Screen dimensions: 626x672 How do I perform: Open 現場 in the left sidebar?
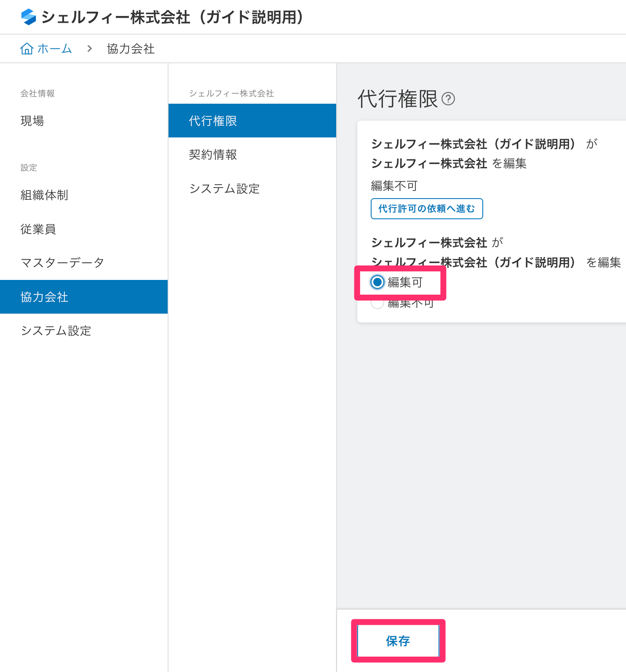[x=84, y=121]
